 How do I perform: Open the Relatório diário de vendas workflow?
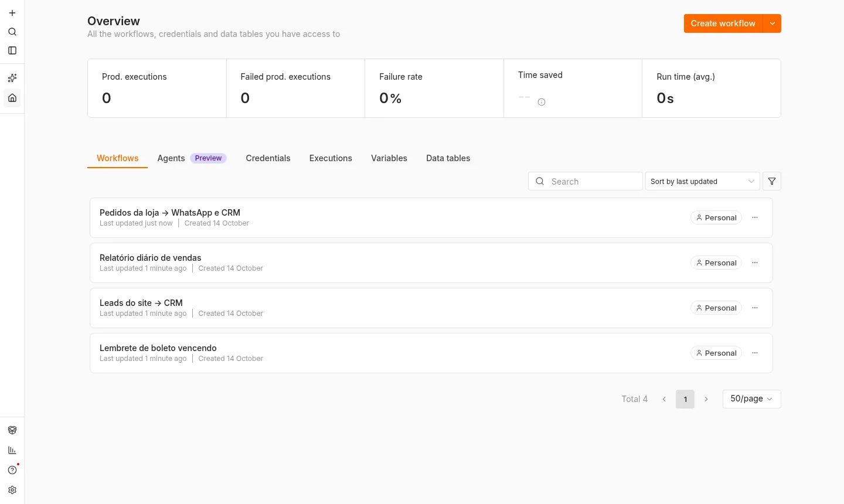(431, 263)
